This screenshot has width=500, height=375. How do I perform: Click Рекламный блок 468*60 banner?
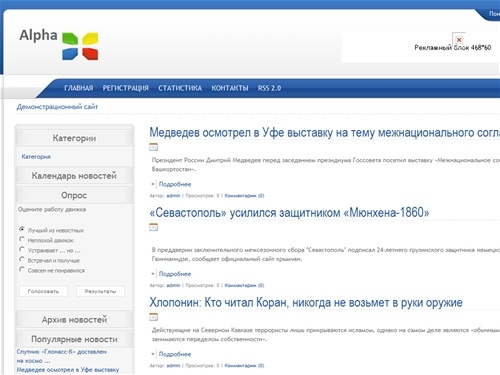(420, 47)
